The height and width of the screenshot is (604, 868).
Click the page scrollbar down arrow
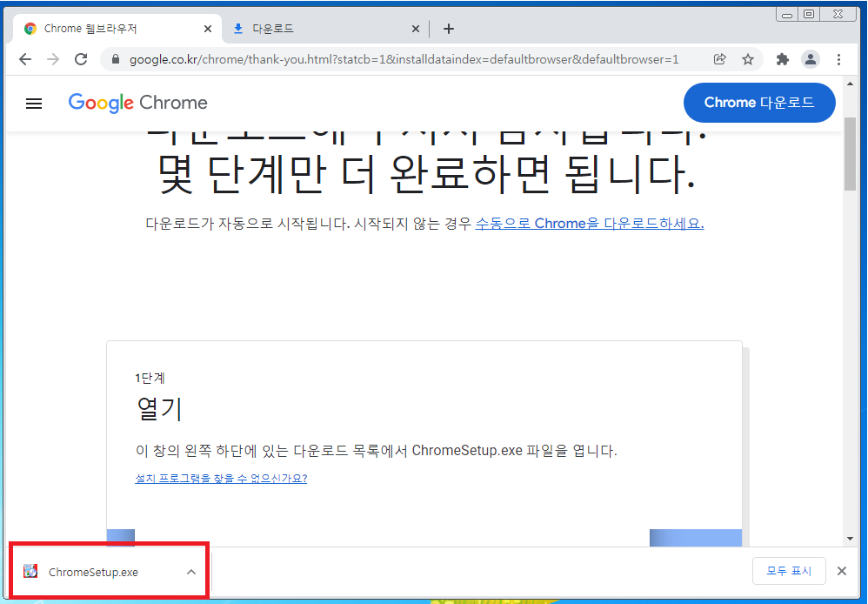coord(850,539)
